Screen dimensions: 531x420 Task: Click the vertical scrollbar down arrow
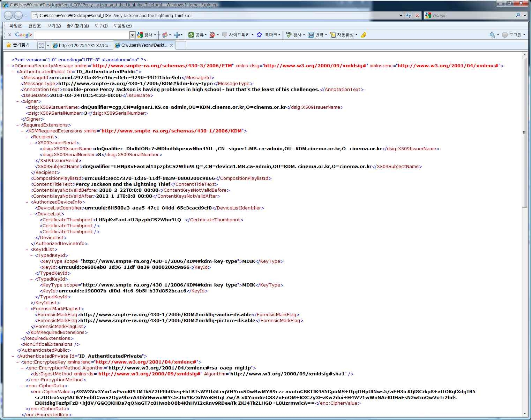point(524,414)
